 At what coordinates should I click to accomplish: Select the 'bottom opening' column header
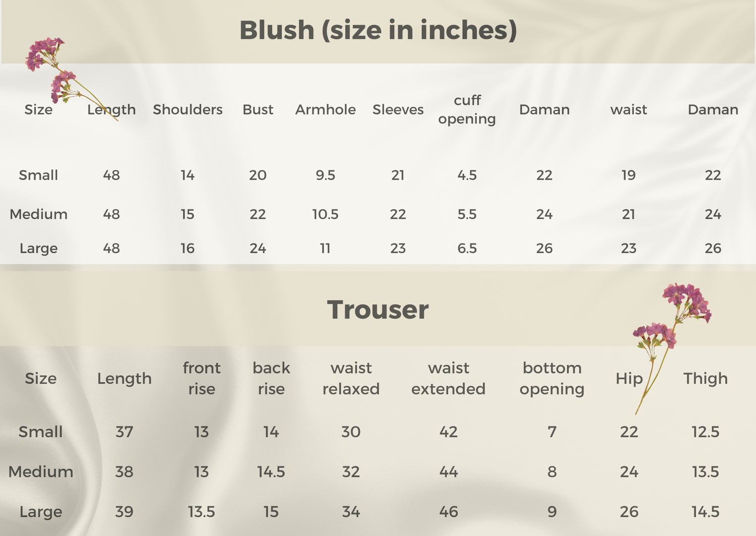[x=552, y=378]
